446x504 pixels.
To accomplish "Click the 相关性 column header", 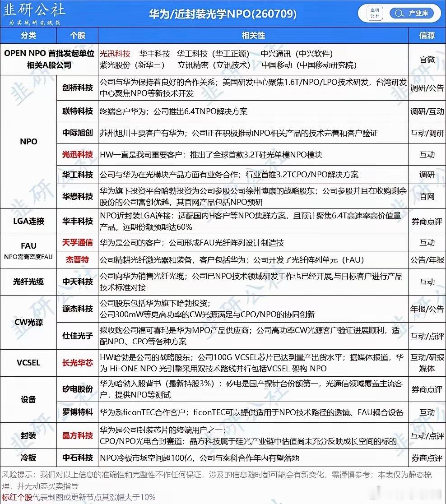I will 253,35.
